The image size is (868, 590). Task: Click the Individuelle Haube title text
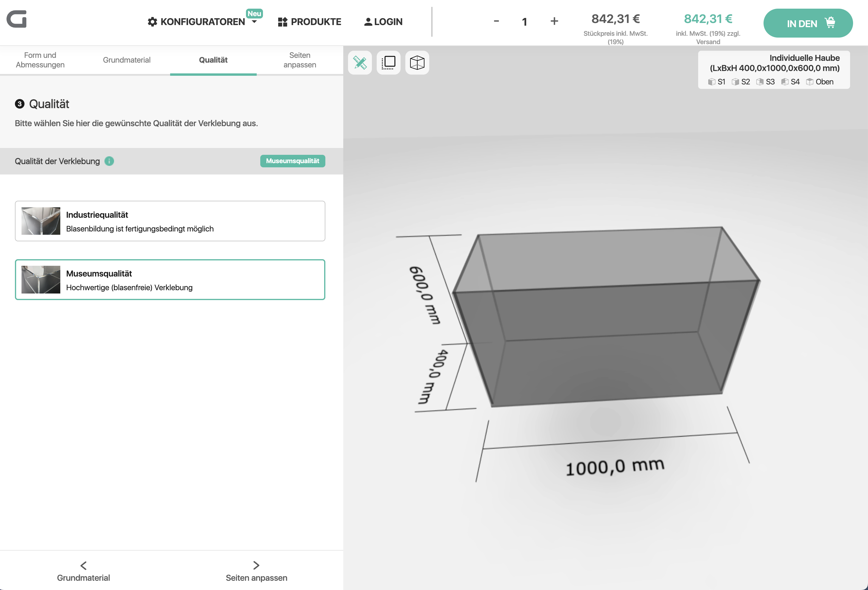click(x=804, y=58)
